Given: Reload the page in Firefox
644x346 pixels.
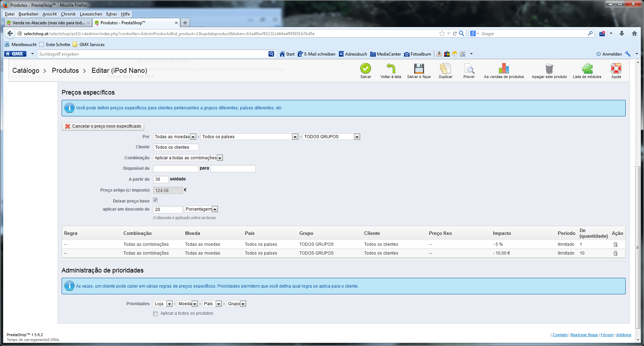Looking at the screenshot, I should pos(455,33).
